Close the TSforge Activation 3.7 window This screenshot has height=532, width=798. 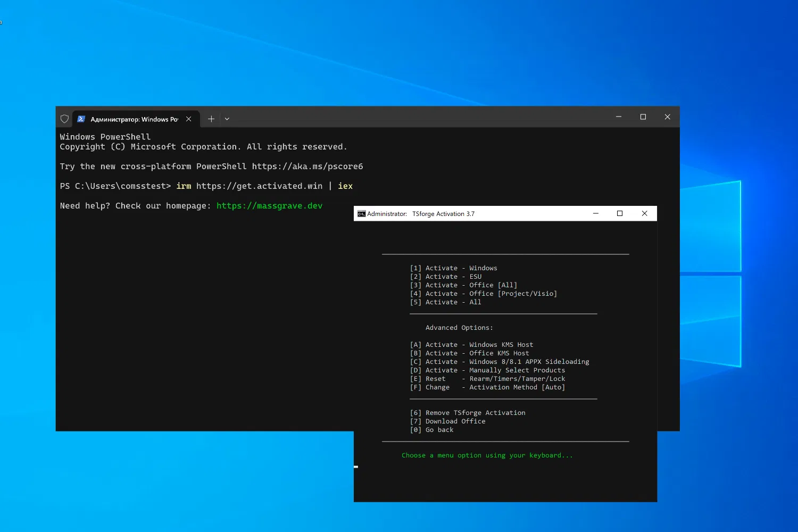pos(644,213)
